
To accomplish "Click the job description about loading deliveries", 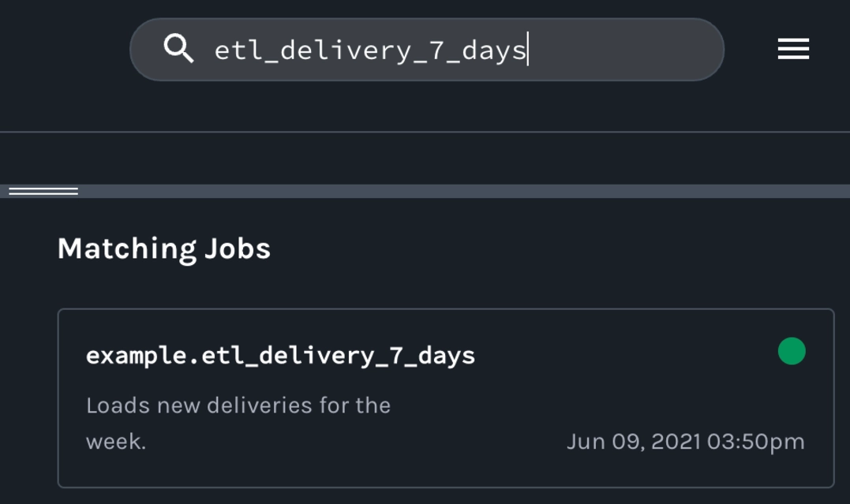I will [238, 424].
